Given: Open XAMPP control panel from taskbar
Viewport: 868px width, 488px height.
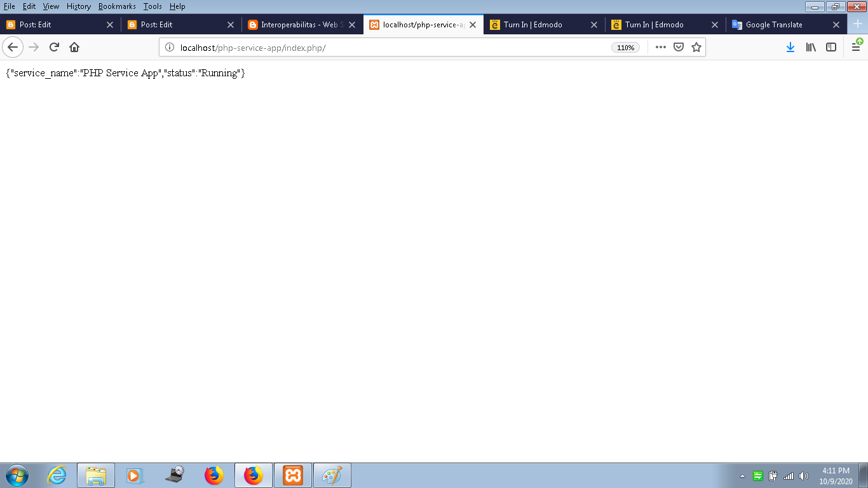Looking at the screenshot, I should point(293,475).
